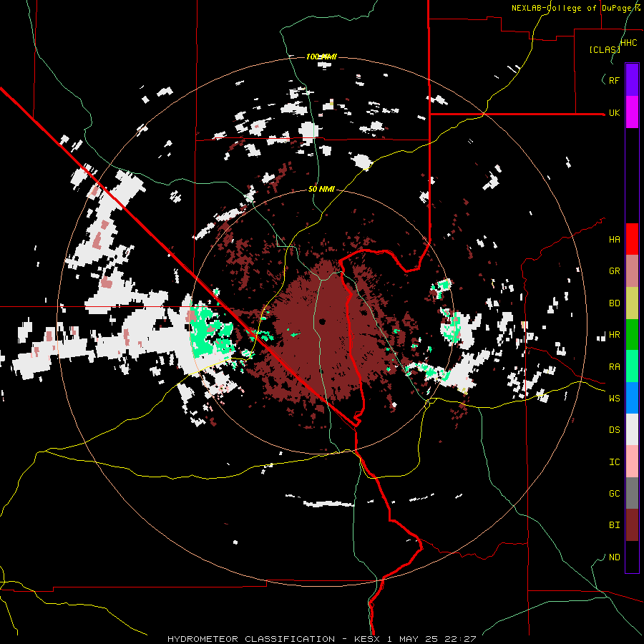
Task: Click the BI brown legend block
Action: click(632, 525)
